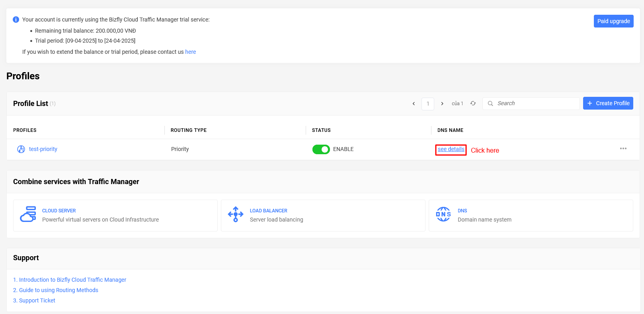Click the Cloud Server icon
Image resolution: width=644 pixels, height=314 pixels.
28,214
